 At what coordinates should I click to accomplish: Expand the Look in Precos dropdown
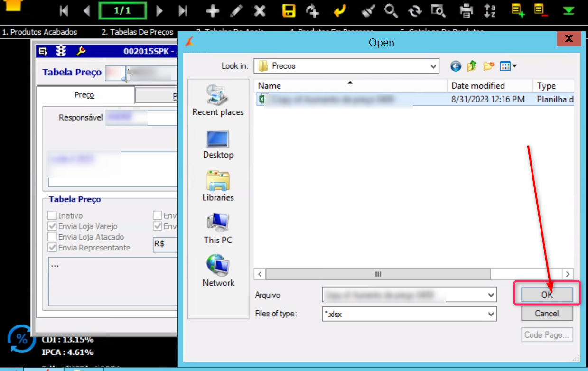(433, 66)
